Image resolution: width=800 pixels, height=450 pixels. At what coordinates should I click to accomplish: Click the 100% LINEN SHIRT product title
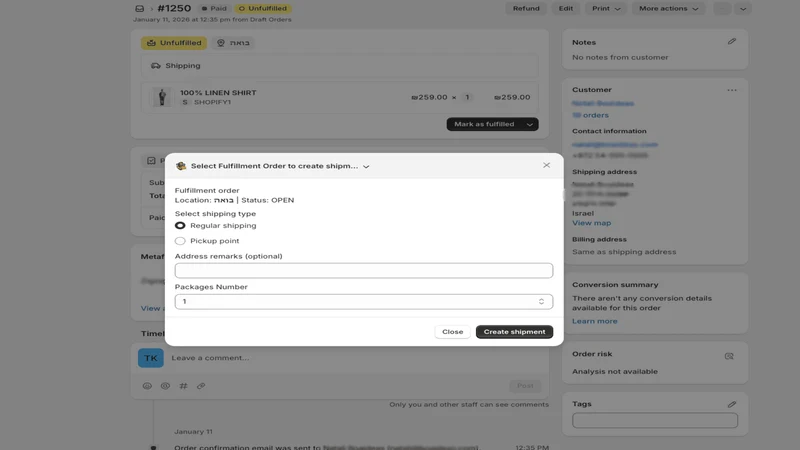(218, 92)
